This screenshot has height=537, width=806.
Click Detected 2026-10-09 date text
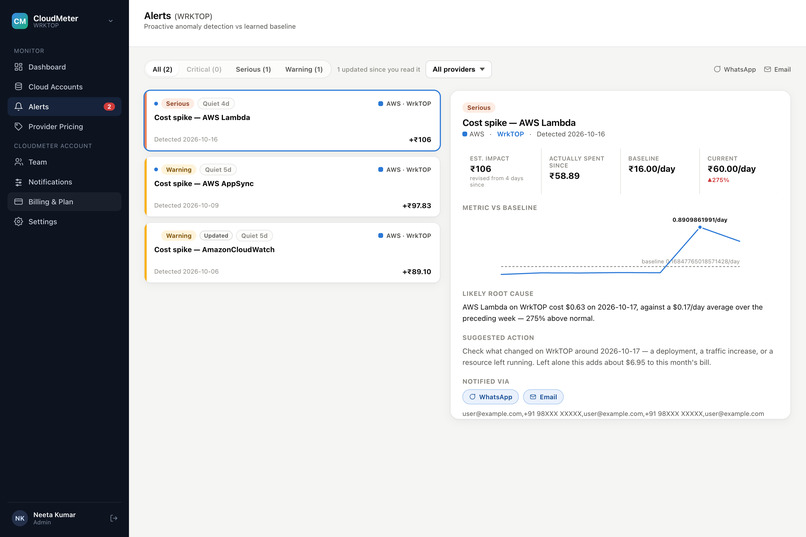(x=186, y=206)
